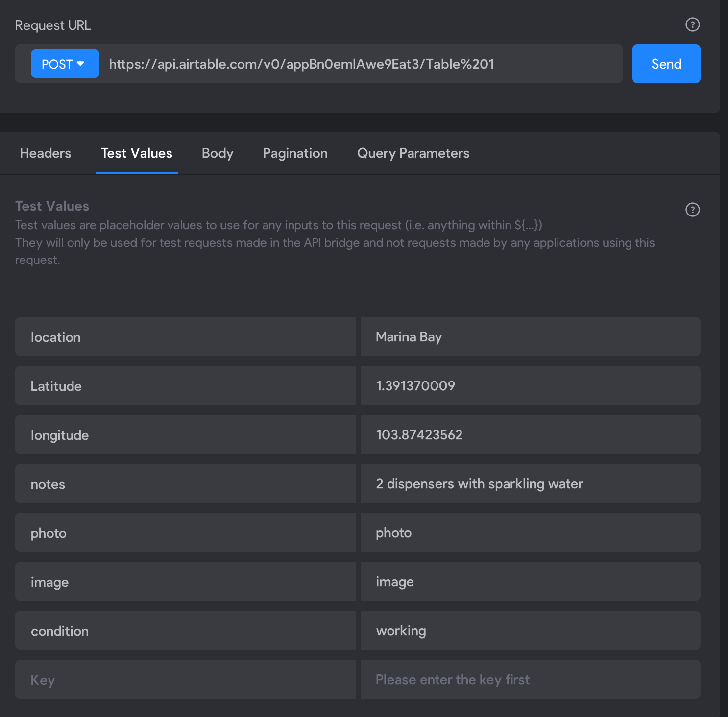Edit the location key field
Screen dimensions: 728x717
point(185,336)
